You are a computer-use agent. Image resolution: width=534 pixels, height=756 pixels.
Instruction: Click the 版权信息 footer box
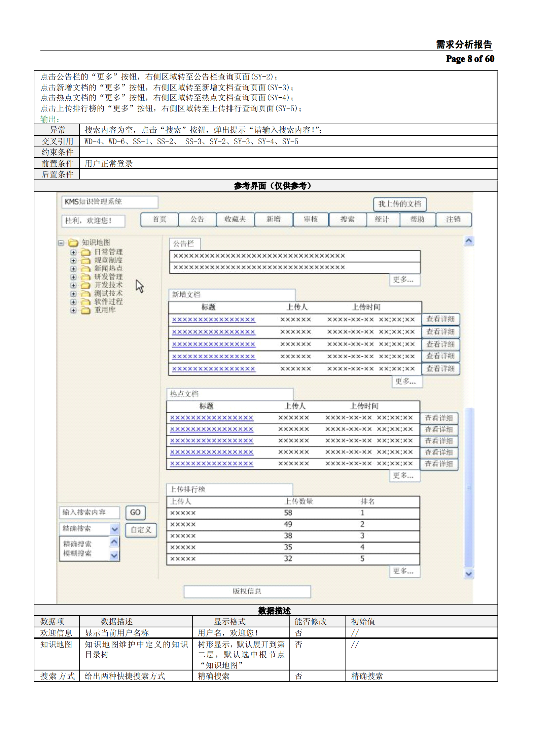(x=247, y=592)
